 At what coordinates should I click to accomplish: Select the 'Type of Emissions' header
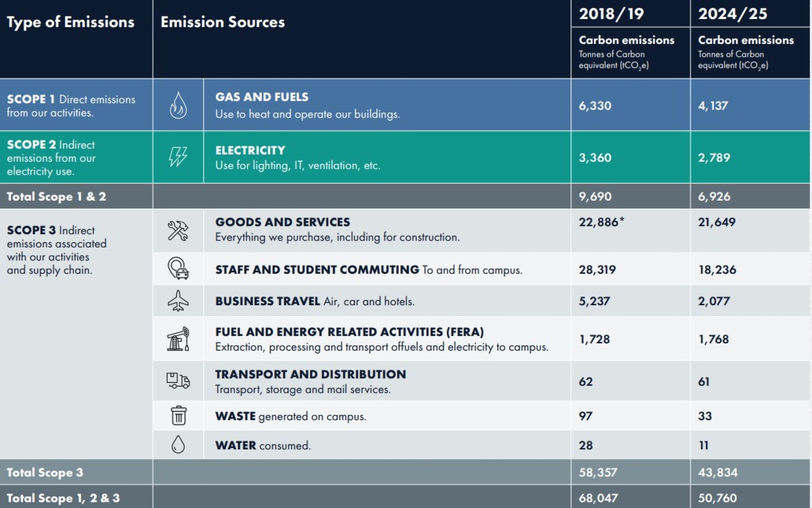71,22
